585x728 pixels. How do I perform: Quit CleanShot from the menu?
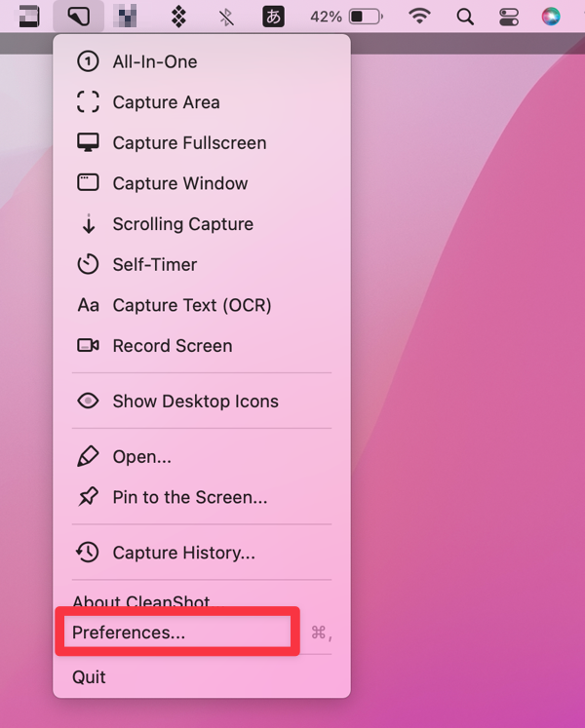coord(89,676)
